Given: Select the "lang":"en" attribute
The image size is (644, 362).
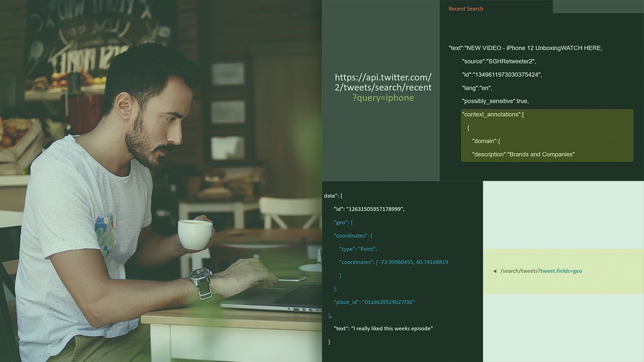Looking at the screenshot, I should [x=478, y=87].
